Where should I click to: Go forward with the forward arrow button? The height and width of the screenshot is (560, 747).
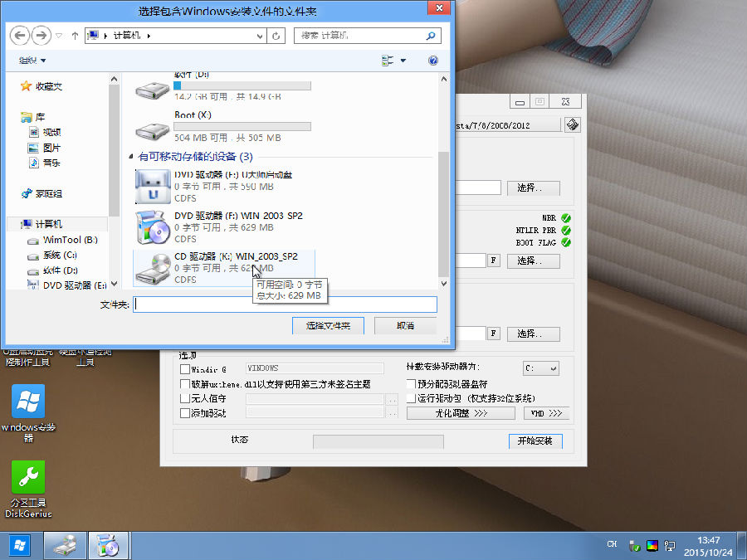(x=41, y=35)
